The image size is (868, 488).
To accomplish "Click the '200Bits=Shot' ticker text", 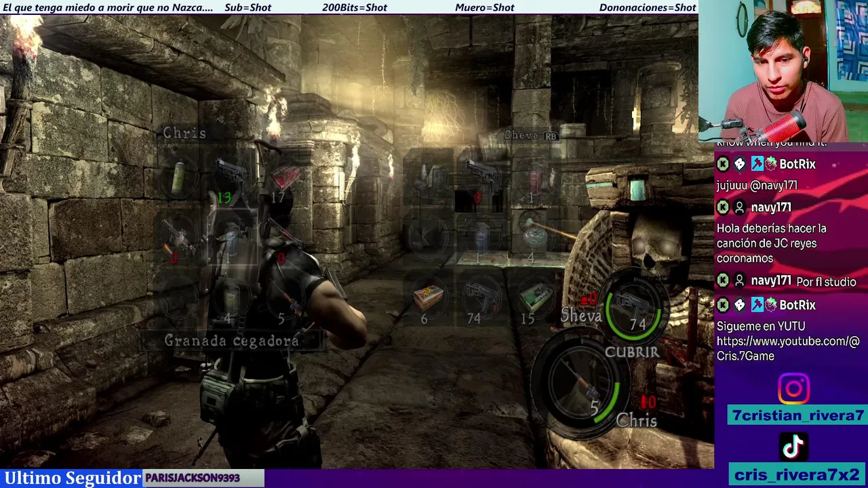I will pos(355,7).
